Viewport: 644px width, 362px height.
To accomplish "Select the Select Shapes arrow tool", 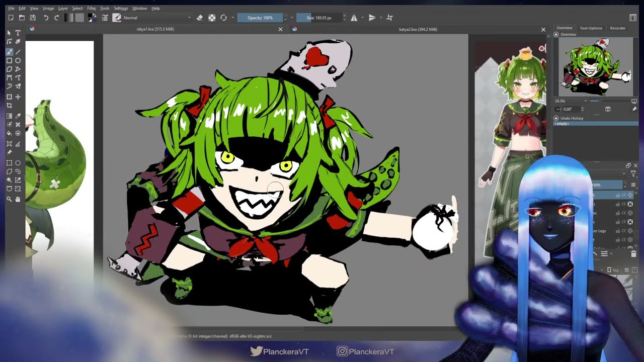I will 9,33.
